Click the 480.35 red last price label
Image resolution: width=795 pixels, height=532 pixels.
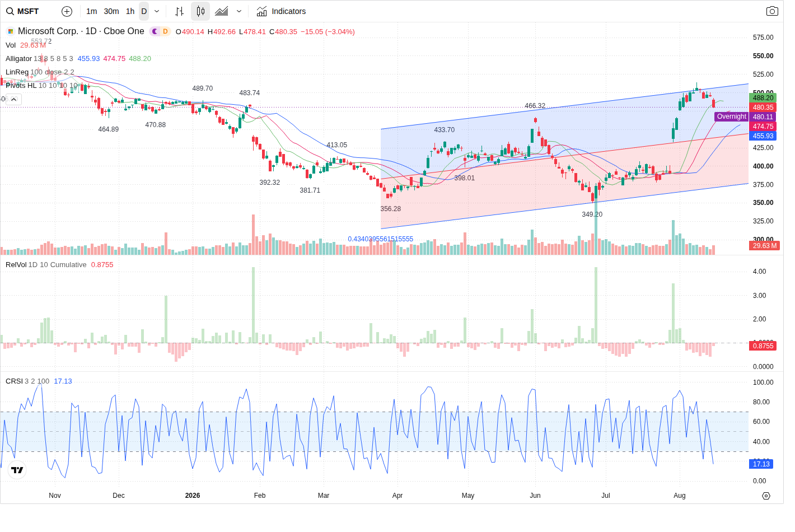pyautogui.click(x=763, y=108)
